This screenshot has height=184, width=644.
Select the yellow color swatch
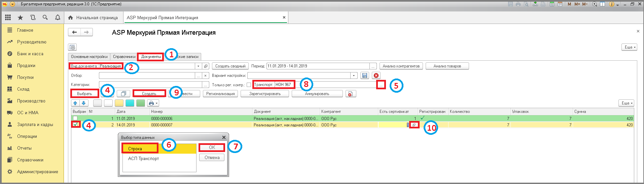tap(119, 103)
